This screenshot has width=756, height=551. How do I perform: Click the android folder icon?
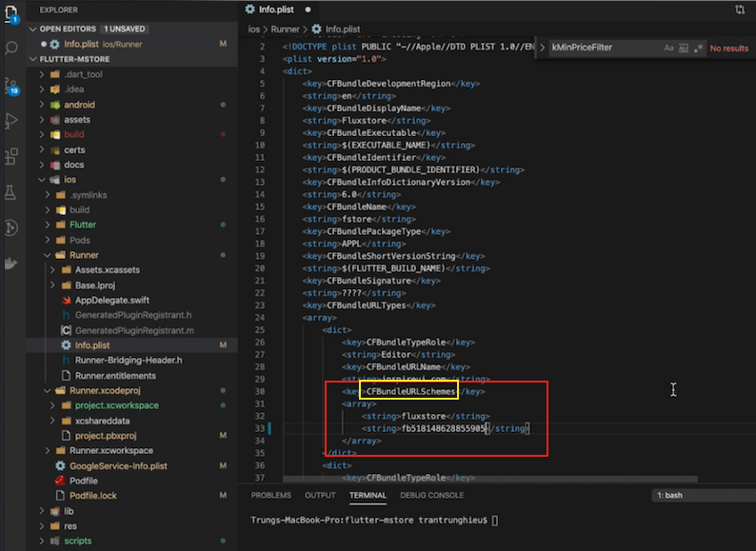tap(55, 105)
